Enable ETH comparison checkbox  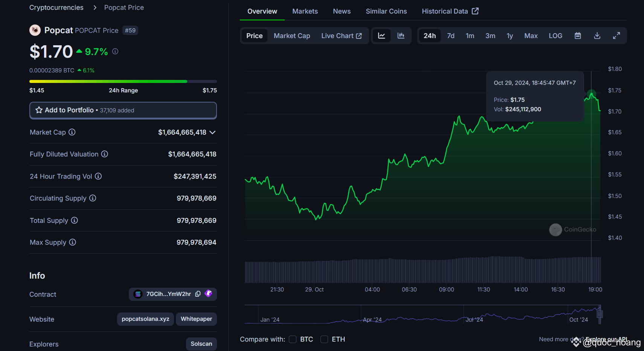324,339
